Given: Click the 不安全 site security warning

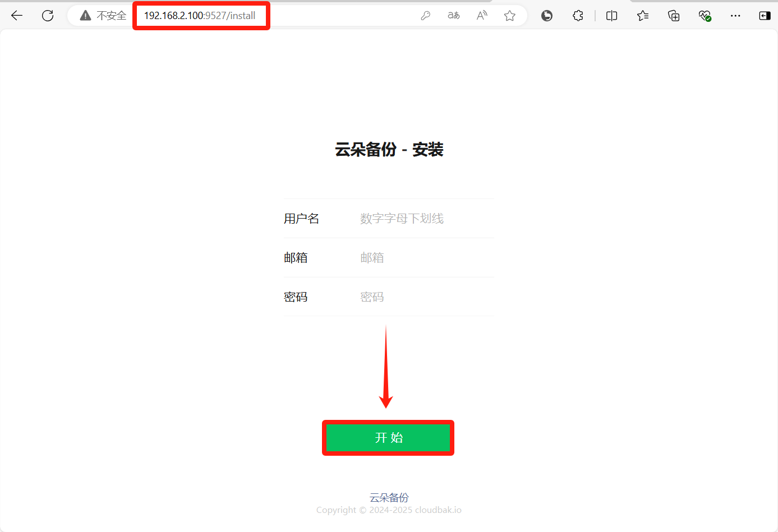Looking at the screenshot, I should (x=103, y=16).
